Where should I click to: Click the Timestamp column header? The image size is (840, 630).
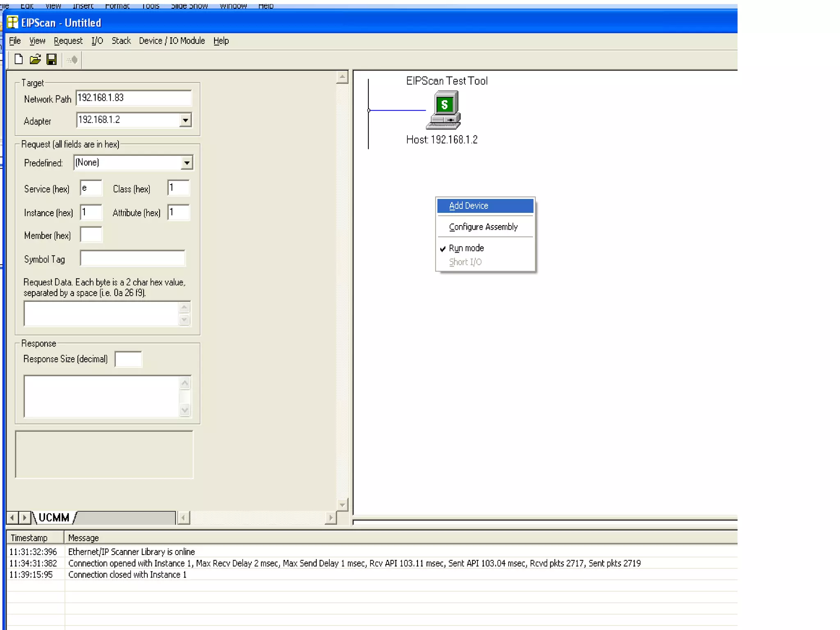(29, 538)
